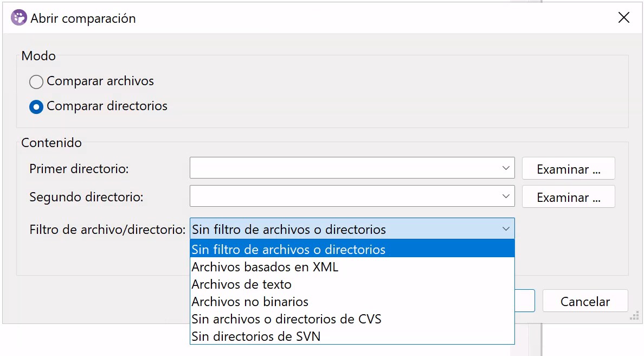Pick Sin archivos o directorios de CVS
The height and width of the screenshot is (356, 644).
click(286, 319)
